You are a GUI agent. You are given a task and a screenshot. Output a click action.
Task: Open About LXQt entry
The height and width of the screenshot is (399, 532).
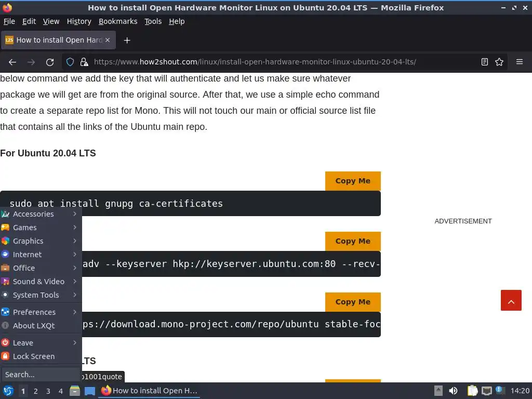point(41,326)
